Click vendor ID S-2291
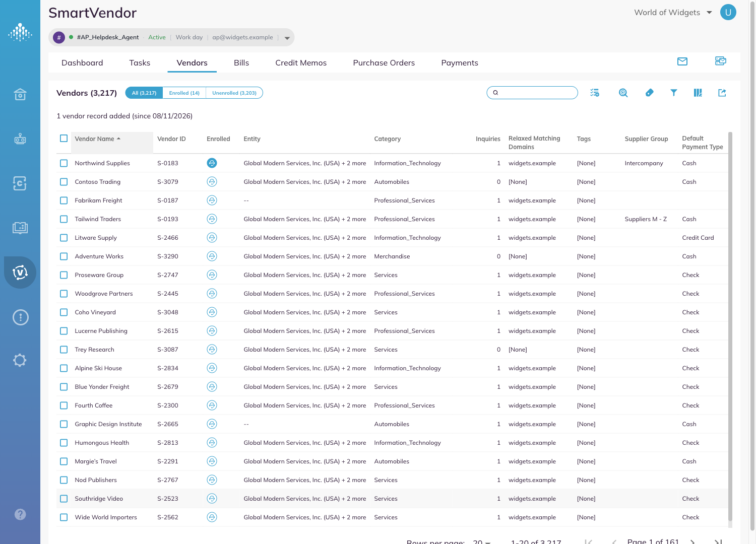The height and width of the screenshot is (544, 756). (168, 461)
